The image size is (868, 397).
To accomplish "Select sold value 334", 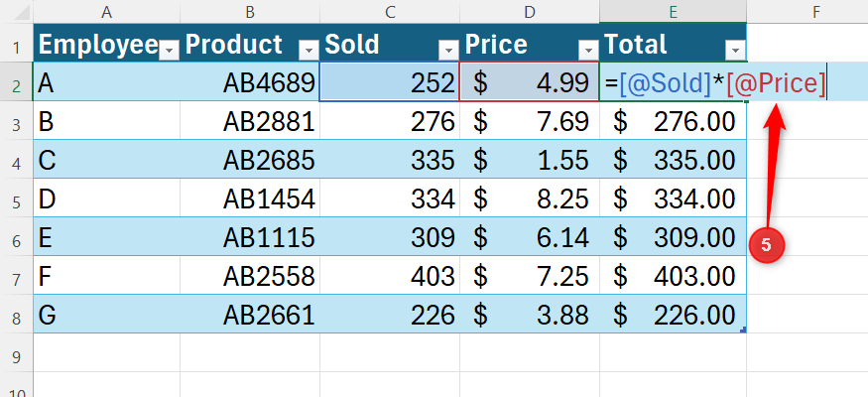I will coord(390,198).
